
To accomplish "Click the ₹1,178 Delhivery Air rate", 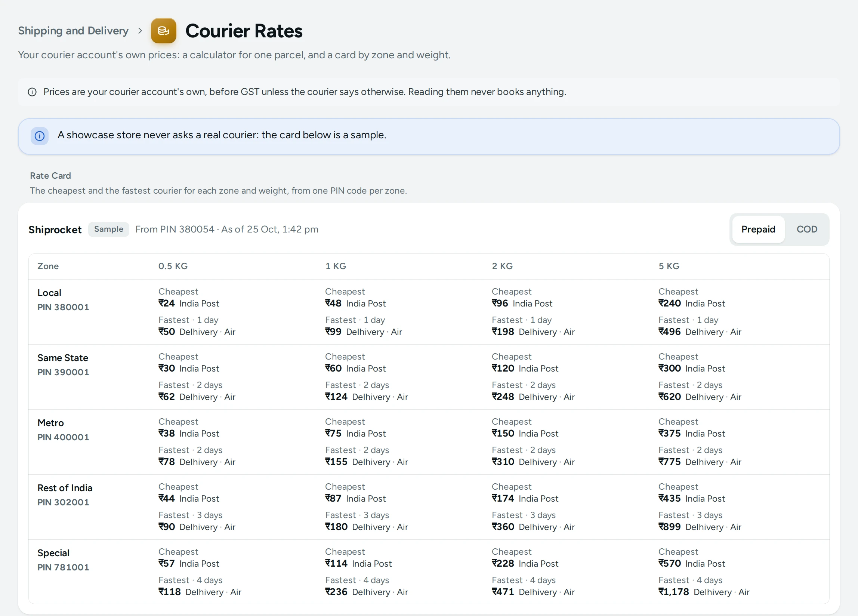I will coord(704,592).
